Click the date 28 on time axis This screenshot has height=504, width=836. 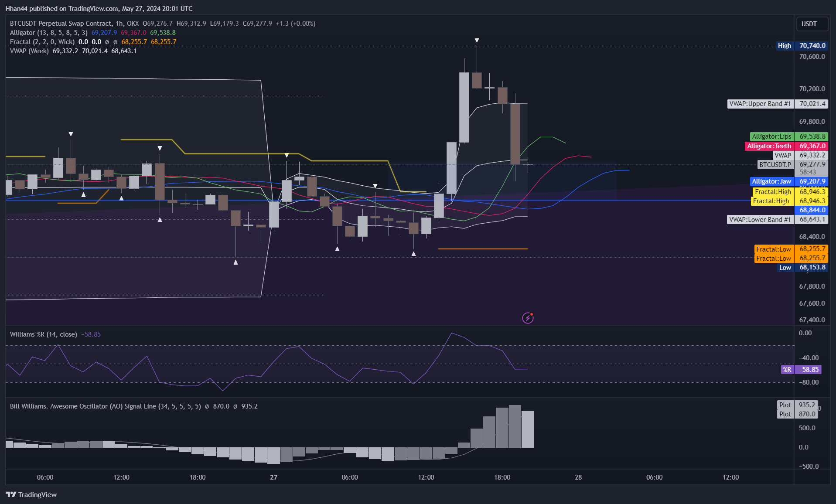coord(578,477)
